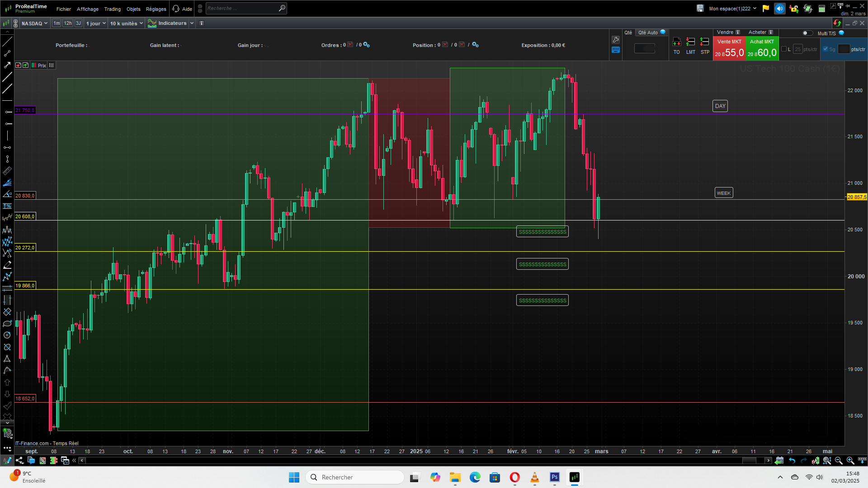This screenshot has height=488, width=868.
Task: Check the L pts/ctr checkbox
Action: coord(784,49)
